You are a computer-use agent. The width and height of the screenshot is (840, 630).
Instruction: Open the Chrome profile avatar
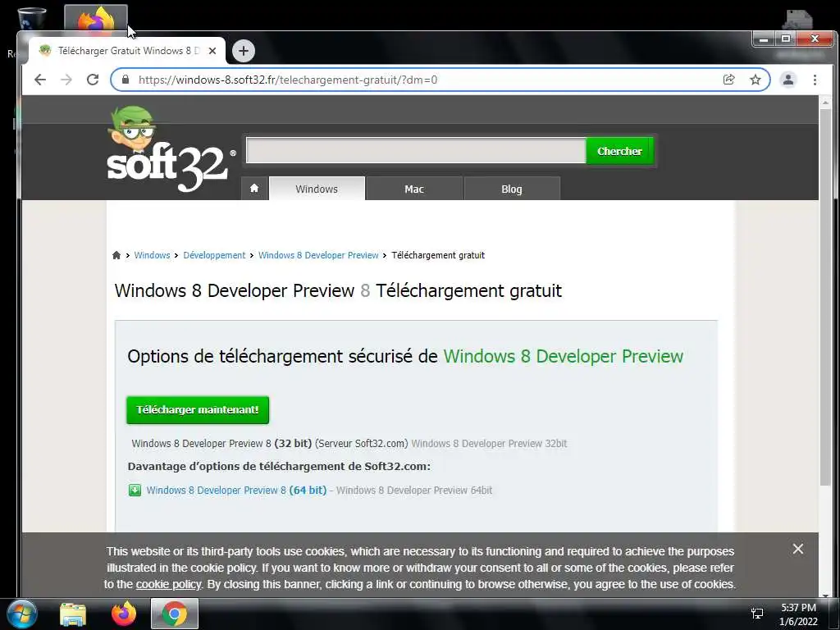[788, 80]
